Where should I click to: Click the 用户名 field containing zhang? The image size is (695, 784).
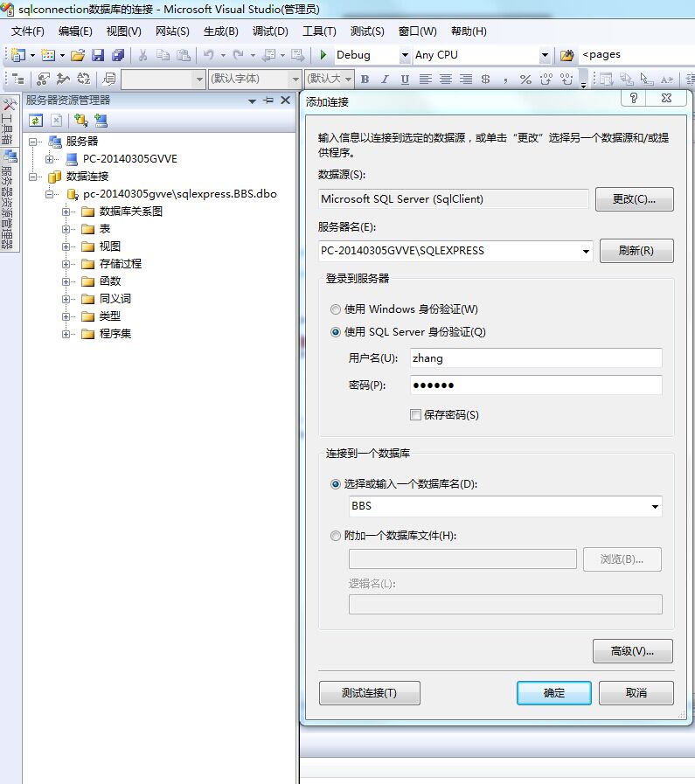(536, 358)
